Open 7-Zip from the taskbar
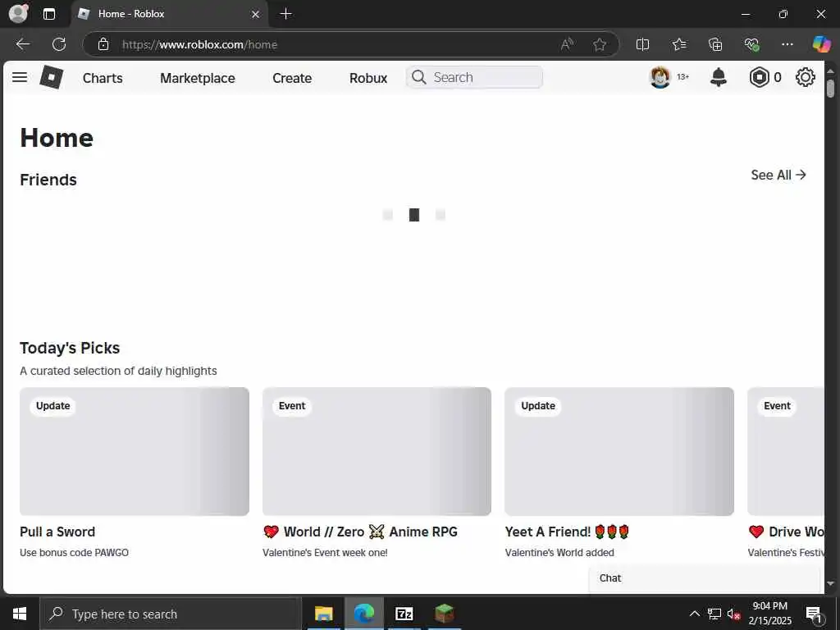Viewport: 840px width, 630px height. click(404, 614)
